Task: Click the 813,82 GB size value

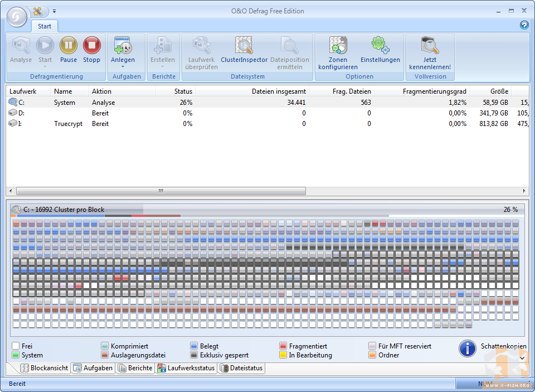Action: coord(494,124)
